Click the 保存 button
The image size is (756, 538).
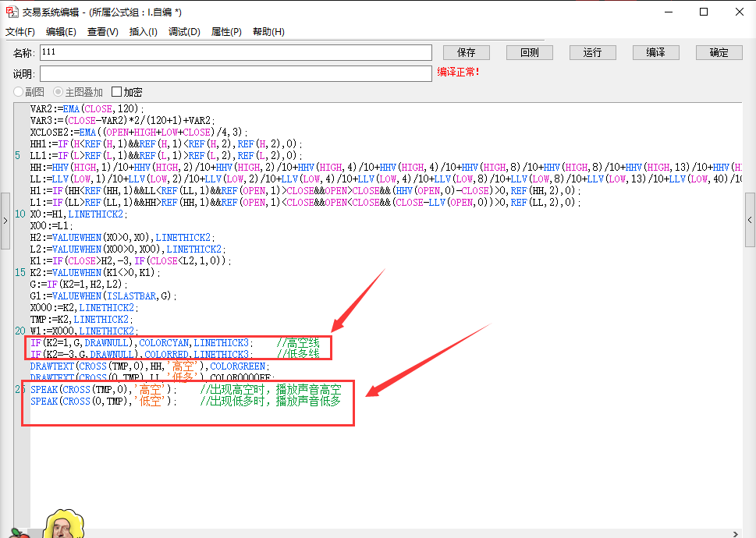[467, 52]
